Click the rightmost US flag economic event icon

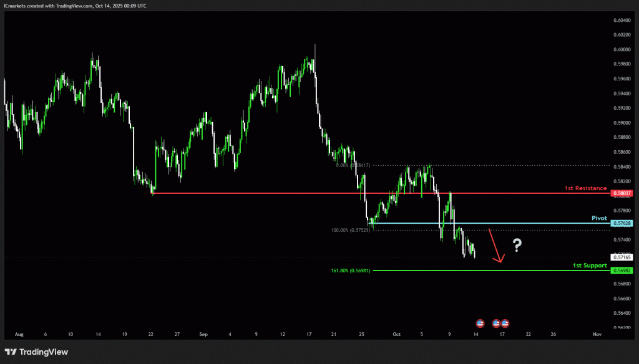coord(505,323)
